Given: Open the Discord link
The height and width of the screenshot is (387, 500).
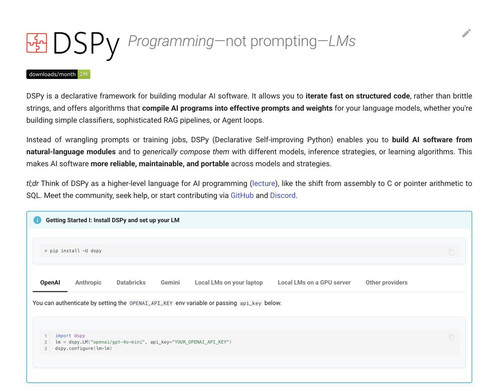Looking at the screenshot, I should 283,195.
